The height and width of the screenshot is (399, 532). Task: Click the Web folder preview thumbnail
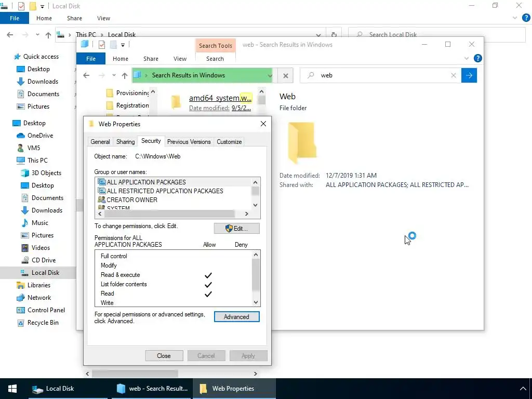(x=302, y=142)
